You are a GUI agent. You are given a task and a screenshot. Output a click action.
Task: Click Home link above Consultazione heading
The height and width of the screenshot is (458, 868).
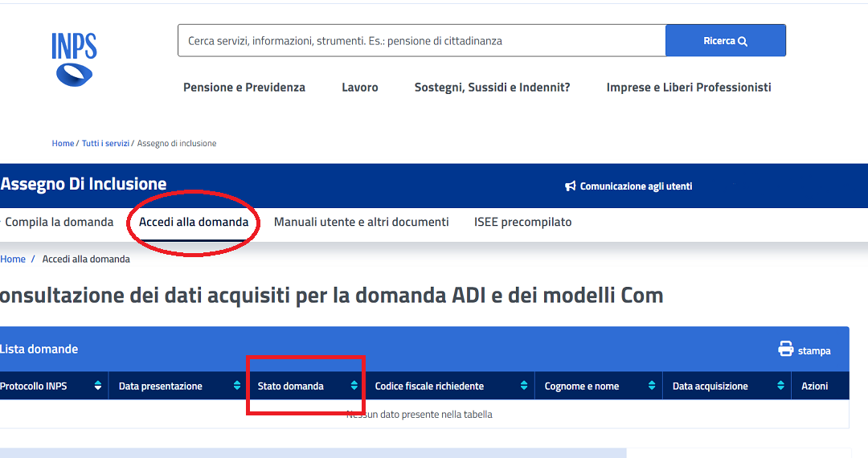(13, 259)
